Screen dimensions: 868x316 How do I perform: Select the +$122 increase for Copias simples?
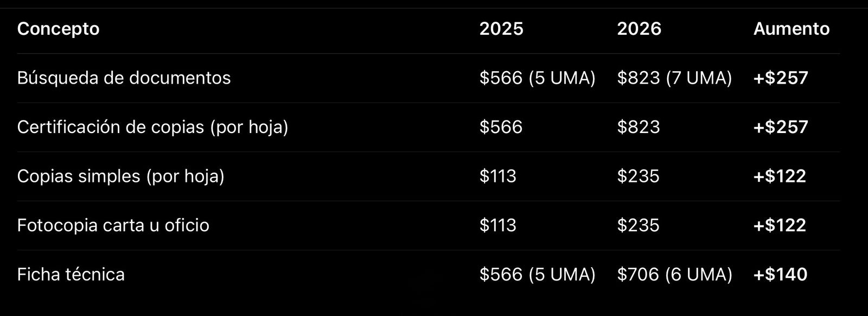[780, 176]
